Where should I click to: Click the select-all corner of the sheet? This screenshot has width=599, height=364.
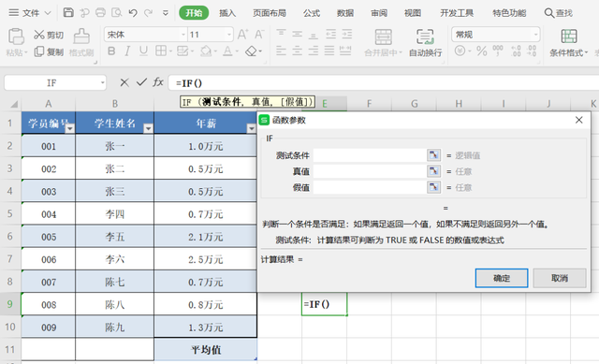pyautogui.click(x=14, y=104)
